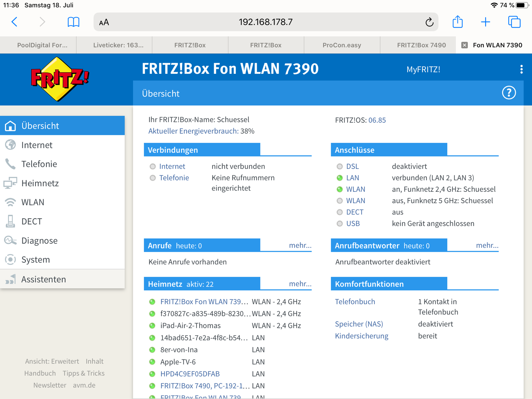Click mehr... in Anrufe section
Screen dimensions: 532x399
pyautogui.click(x=300, y=245)
